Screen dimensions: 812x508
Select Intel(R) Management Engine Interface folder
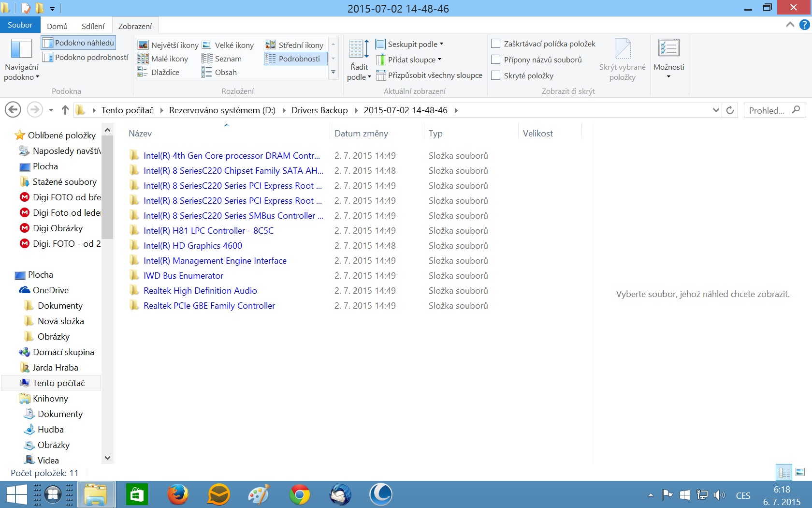coord(215,261)
